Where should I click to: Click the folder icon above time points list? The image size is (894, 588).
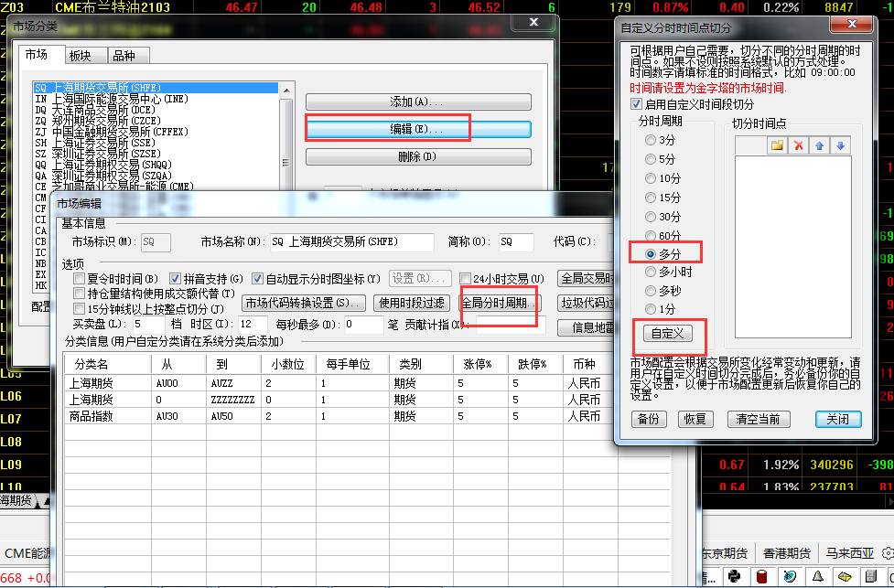(x=777, y=145)
